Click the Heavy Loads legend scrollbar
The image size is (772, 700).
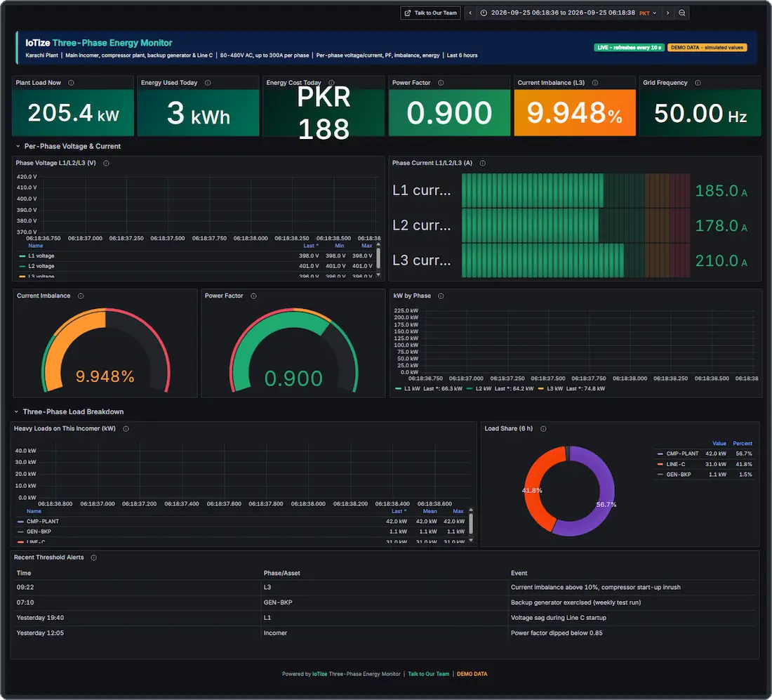click(x=471, y=524)
